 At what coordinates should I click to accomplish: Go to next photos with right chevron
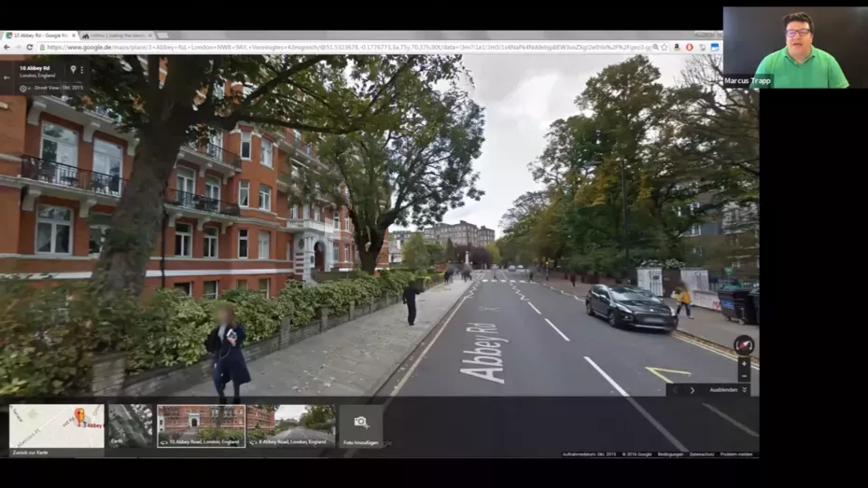click(x=692, y=390)
